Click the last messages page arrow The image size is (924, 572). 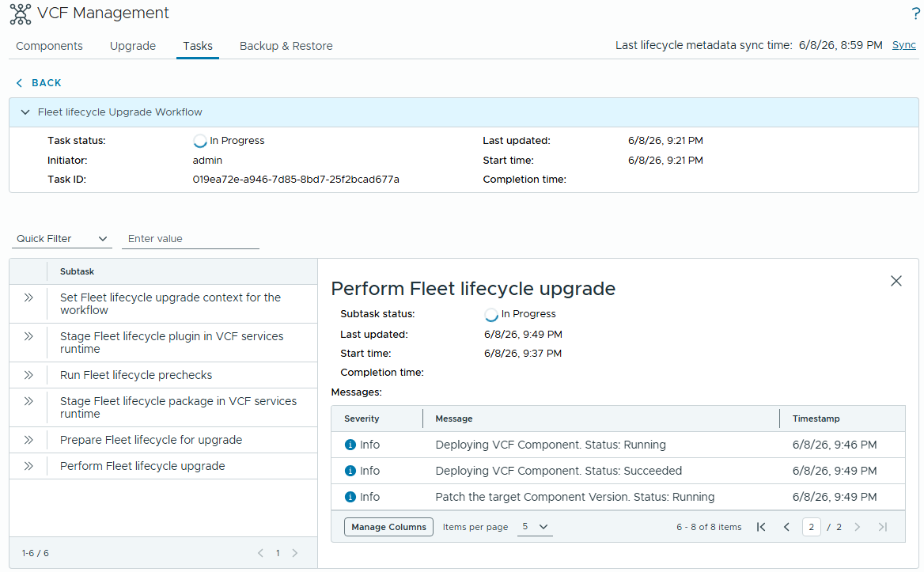click(x=883, y=527)
